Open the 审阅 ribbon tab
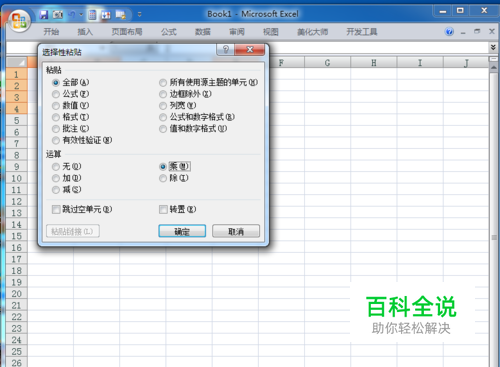Screen dimensions: 500x367 click(x=237, y=32)
